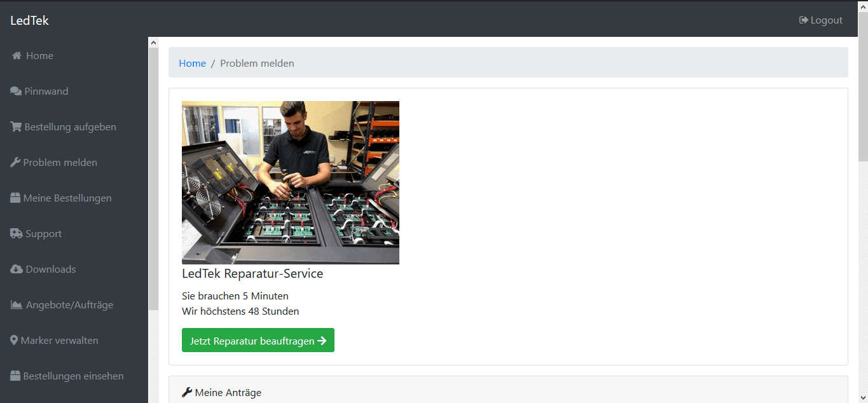Click the shopping cart icon for Bestellung aufgeben
Screen dimensions: 868x403
[16, 127]
